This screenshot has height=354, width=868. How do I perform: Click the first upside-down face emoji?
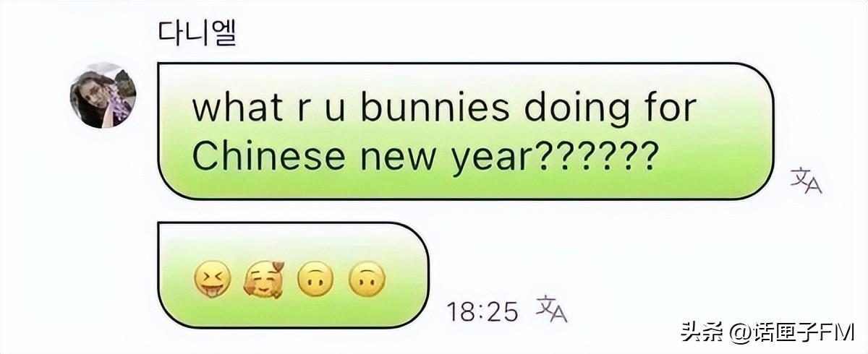click(x=315, y=279)
